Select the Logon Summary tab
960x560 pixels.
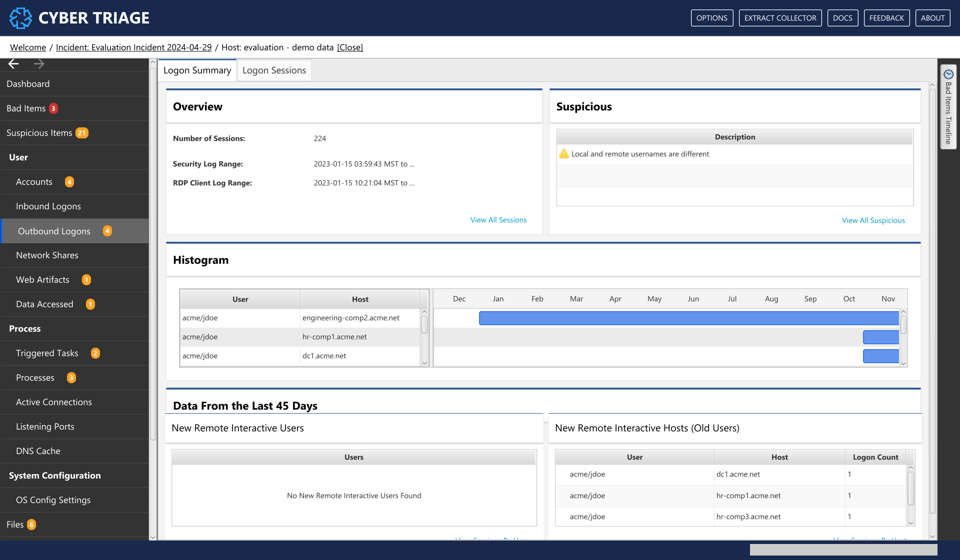coord(197,69)
